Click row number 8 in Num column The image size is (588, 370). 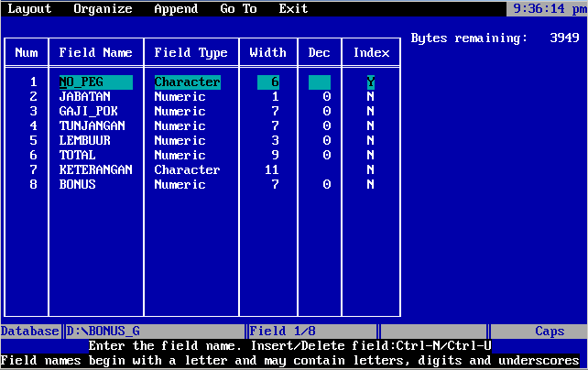click(x=33, y=184)
